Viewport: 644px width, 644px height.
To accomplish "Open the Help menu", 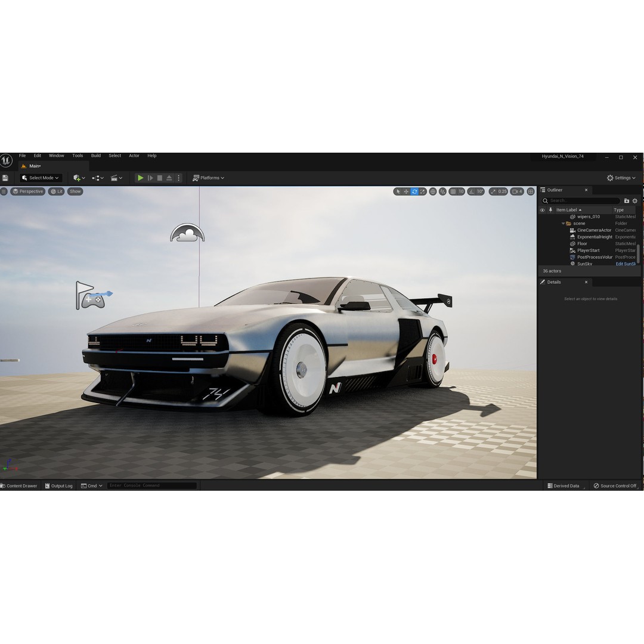I will (152, 156).
